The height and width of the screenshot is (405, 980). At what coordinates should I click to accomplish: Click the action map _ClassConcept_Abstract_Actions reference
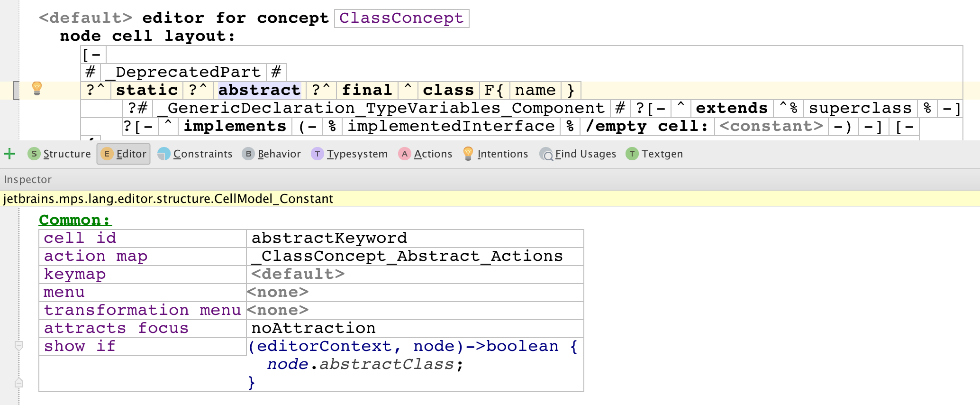[407, 256]
